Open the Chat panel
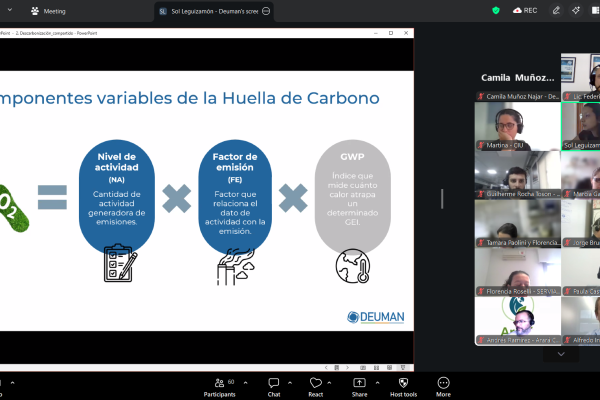 (273, 383)
